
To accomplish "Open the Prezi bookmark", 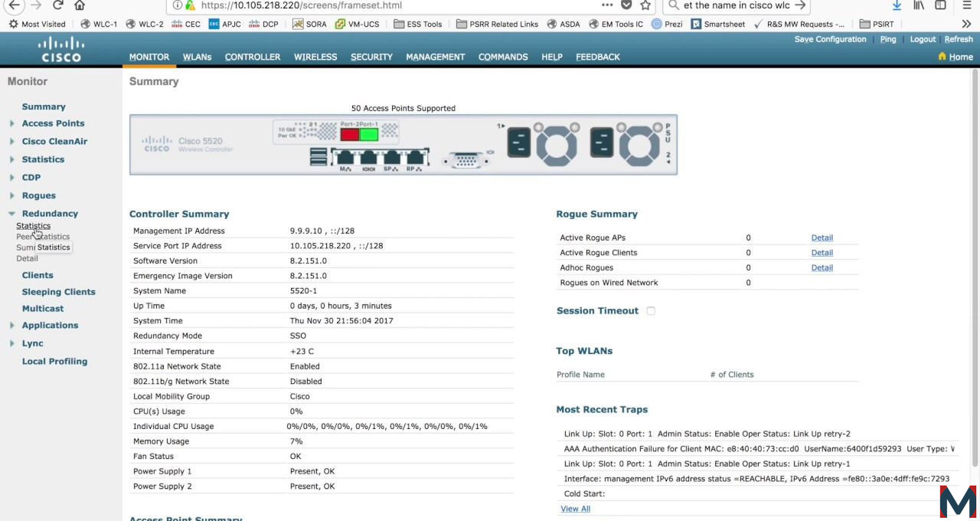I will pyautogui.click(x=667, y=24).
